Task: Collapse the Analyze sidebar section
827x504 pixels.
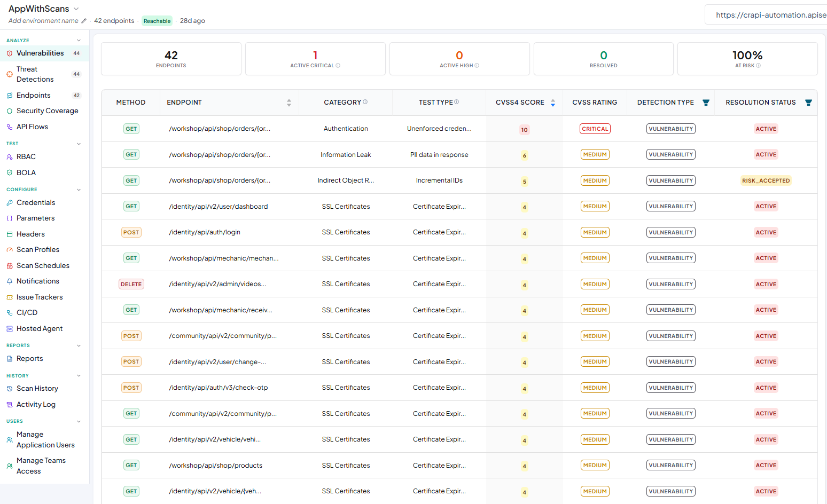Action: [79, 41]
